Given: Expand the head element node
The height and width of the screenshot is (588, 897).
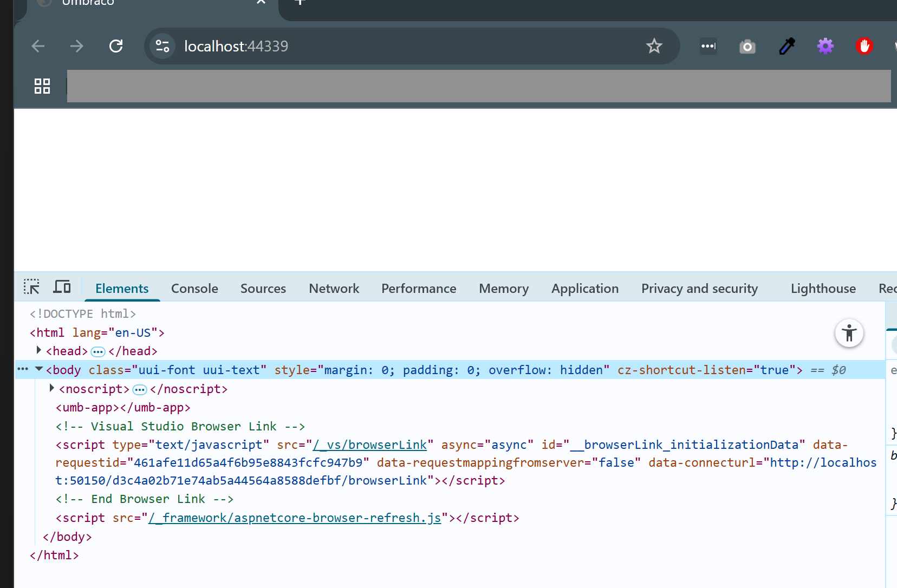Looking at the screenshot, I should pos(38,350).
